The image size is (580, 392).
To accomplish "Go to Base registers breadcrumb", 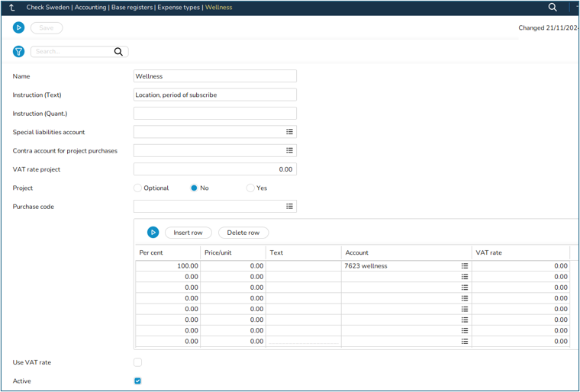I will (x=132, y=8).
